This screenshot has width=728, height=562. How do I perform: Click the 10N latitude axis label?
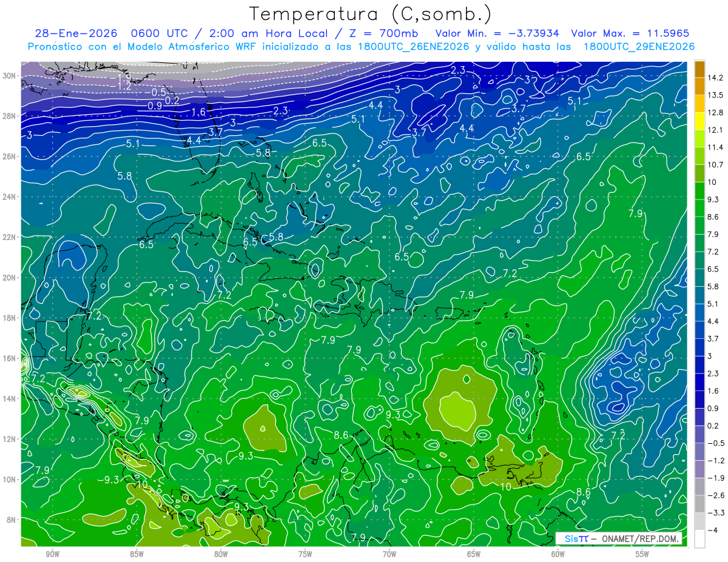[10, 480]
